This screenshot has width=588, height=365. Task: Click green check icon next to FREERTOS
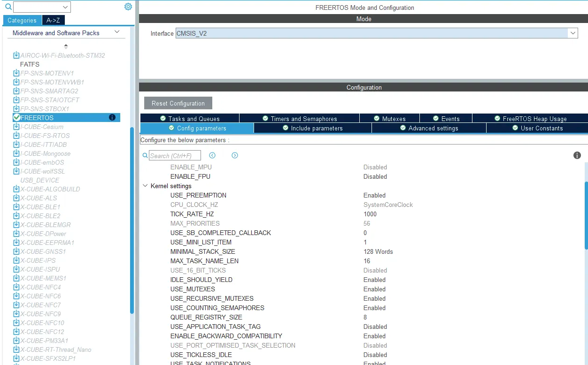17,117
